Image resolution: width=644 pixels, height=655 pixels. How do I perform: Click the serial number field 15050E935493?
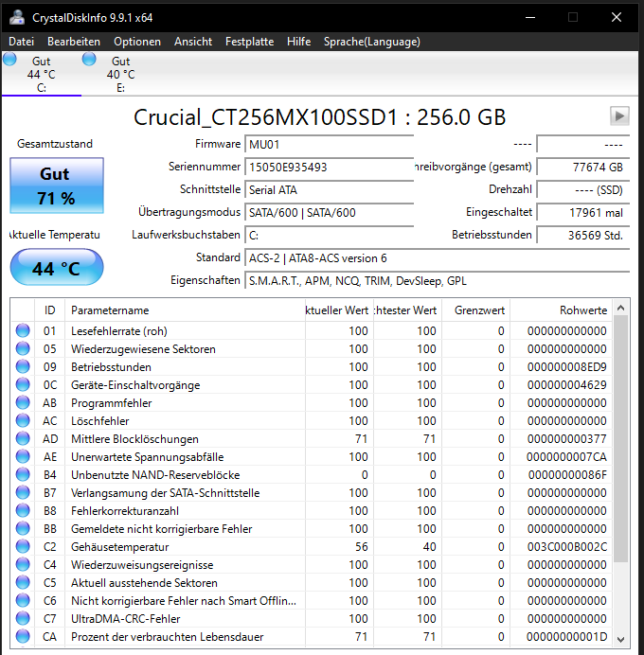(x=329, y=168)
